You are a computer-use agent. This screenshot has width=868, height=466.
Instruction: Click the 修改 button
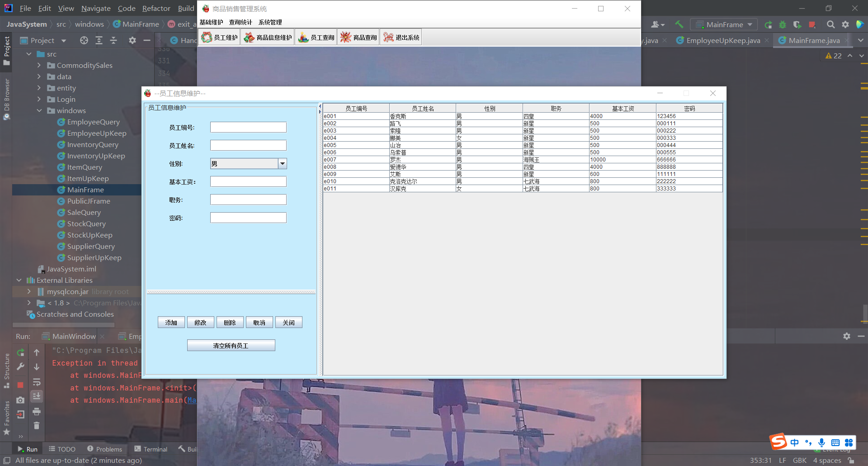[200, 323]
